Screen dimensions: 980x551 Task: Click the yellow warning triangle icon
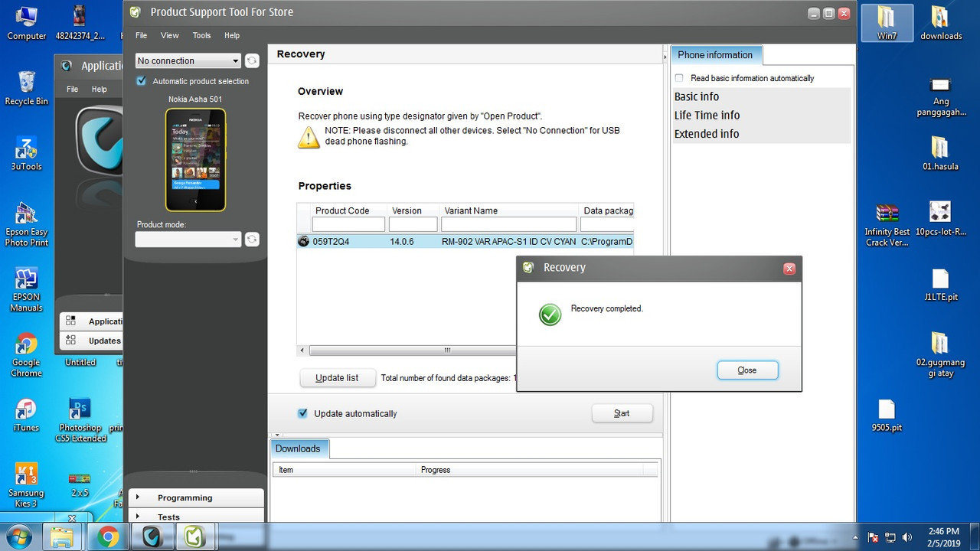click(309, 137)
